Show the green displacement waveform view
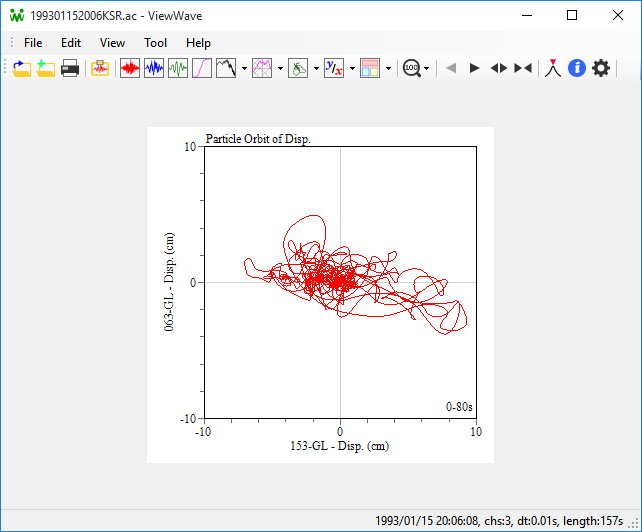This screenshot has height=532, width=642. pos(178,68)
